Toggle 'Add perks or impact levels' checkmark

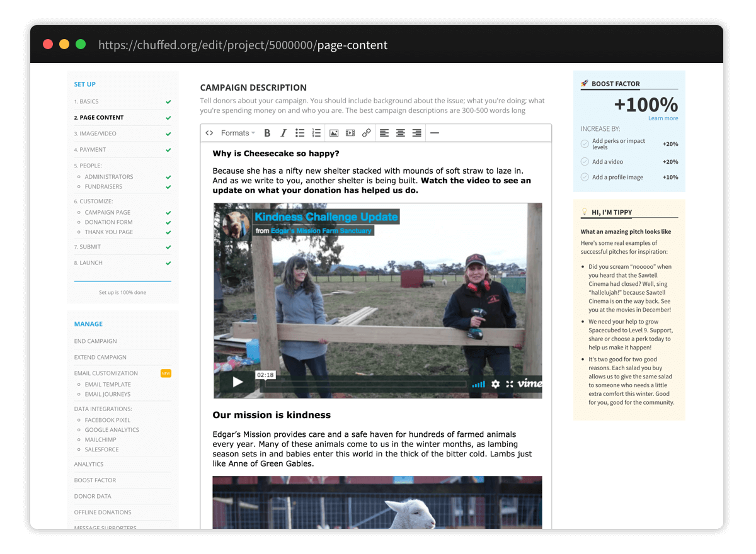585,144
